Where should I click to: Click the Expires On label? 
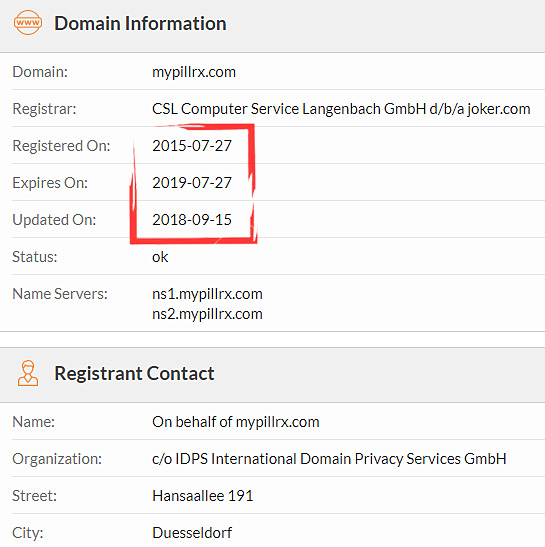pyautogui.click(x=50, y=183)
